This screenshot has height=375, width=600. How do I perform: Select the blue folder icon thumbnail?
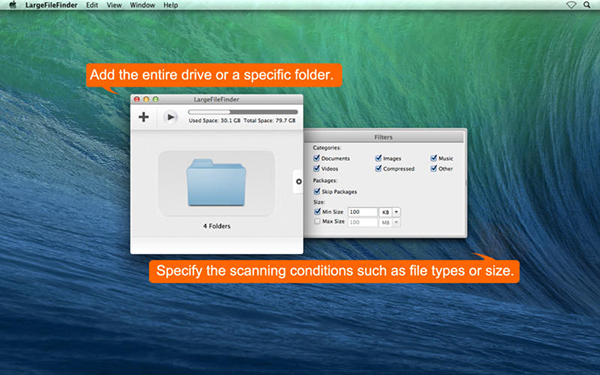tap(216, 183)
